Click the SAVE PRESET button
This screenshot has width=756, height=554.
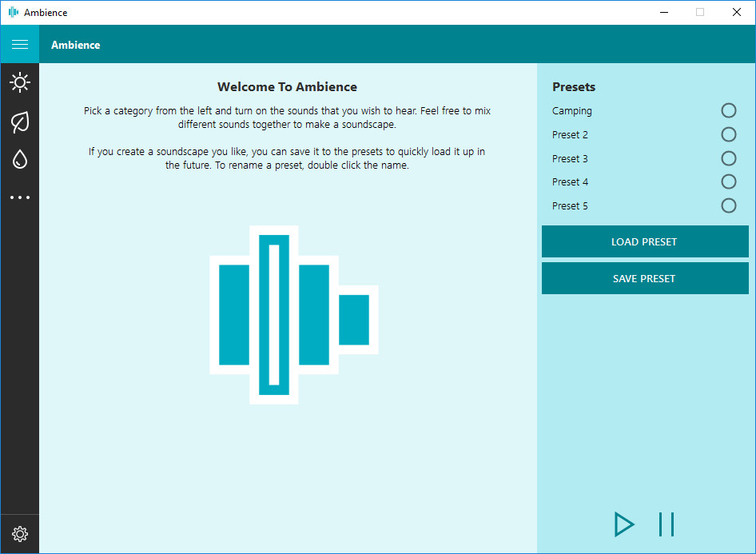coord(645,278)
